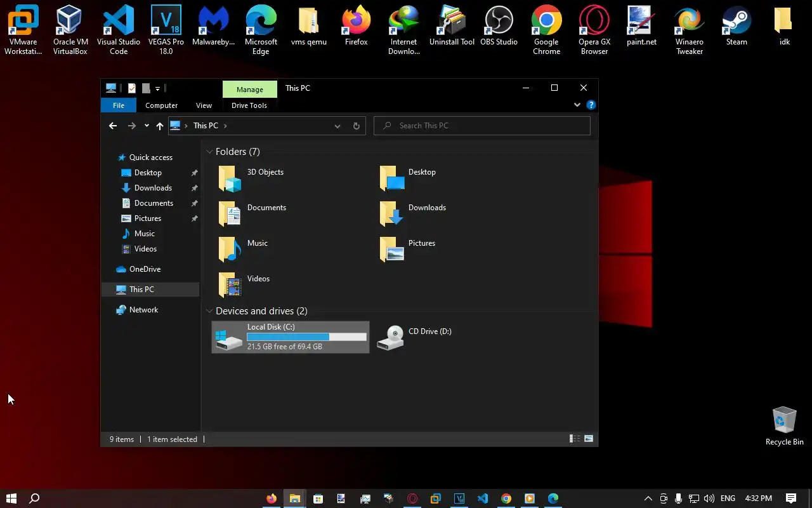Select the Steam desktop shortcut

pos(737,25)
